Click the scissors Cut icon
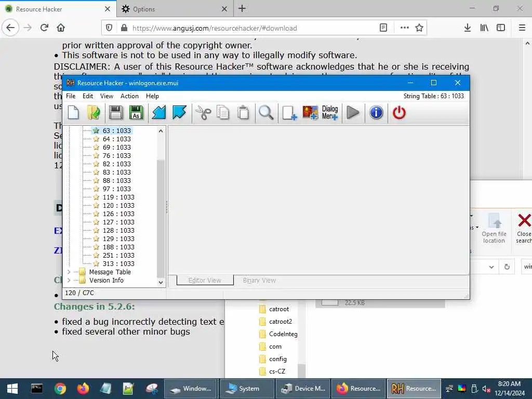The image size is (532, 399). (203, 113)
